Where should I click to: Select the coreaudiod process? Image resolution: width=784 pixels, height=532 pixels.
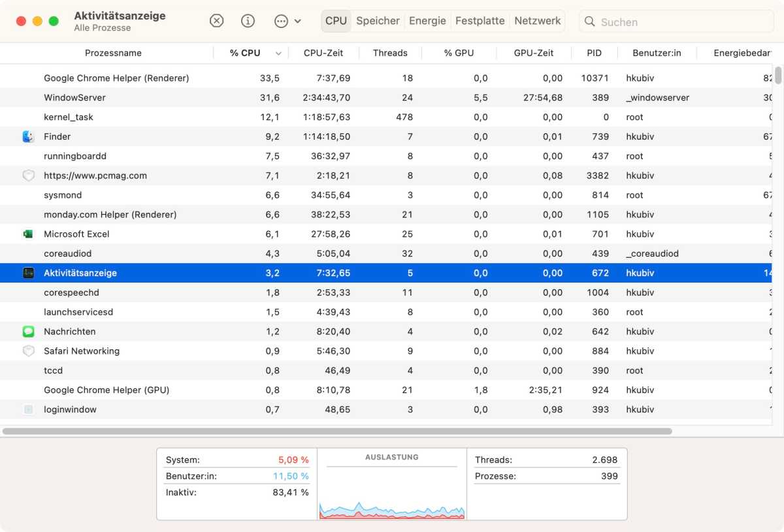387,253
